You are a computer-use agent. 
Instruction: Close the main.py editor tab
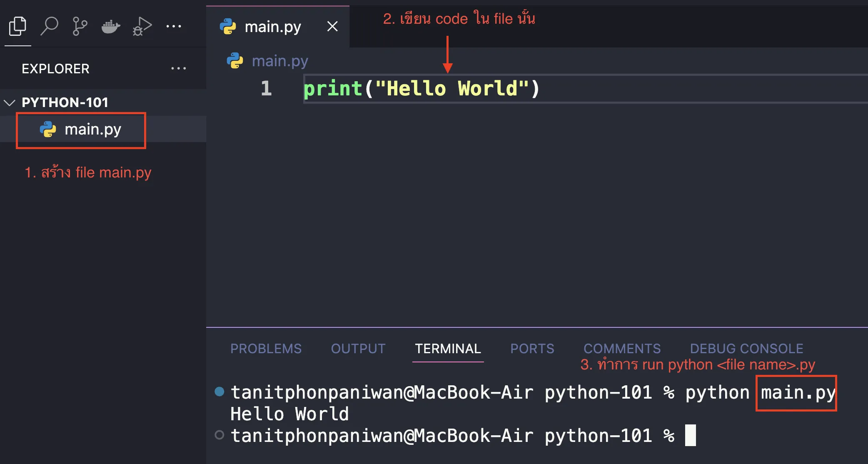[x=332, y=26]
